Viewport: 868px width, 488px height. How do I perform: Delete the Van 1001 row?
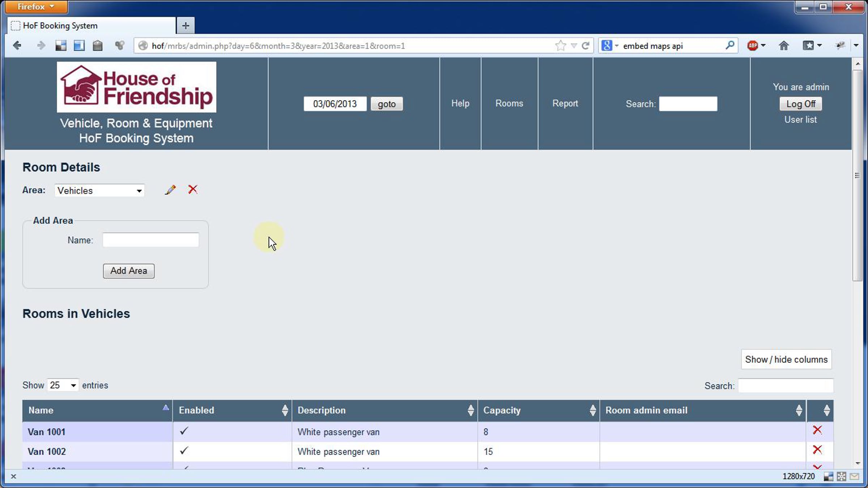coord(817,430)
